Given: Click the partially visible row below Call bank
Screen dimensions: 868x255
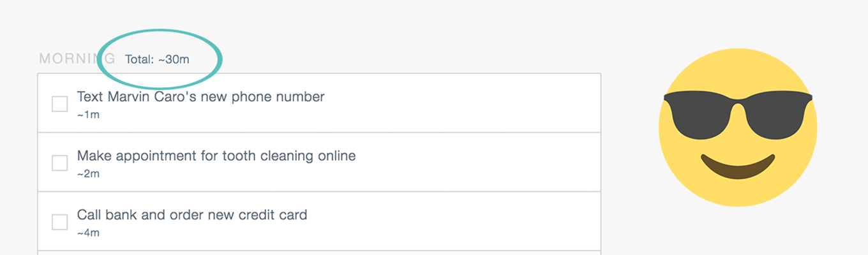Looking at the screenshot, I should click(319, 253).
